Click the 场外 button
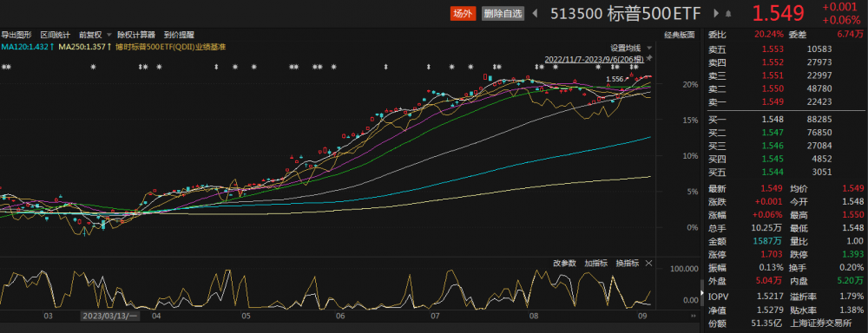This screenshot has width=868, height=333. tap(463, 14)
